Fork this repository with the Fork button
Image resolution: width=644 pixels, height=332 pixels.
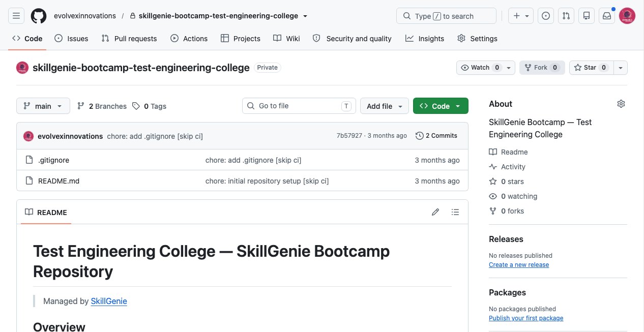(x=542, y=68)
